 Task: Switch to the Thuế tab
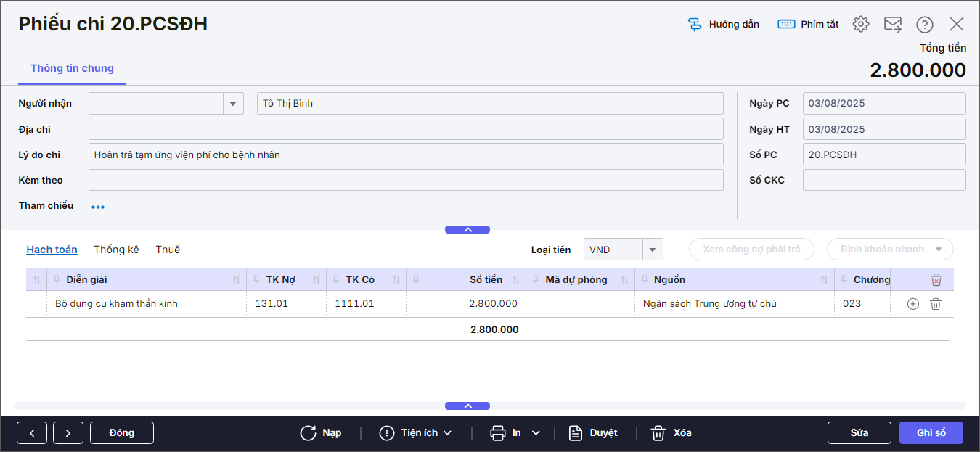tap(168, 250)
